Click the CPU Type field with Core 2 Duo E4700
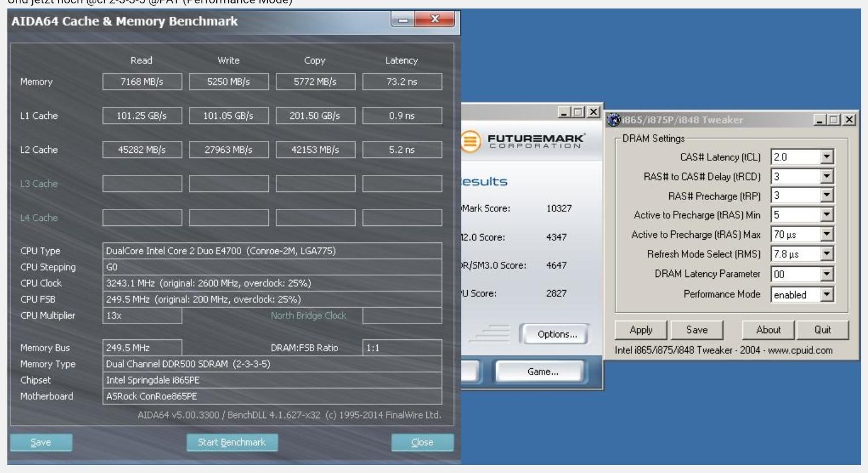The image size is (868, 473). pos(272,251)
